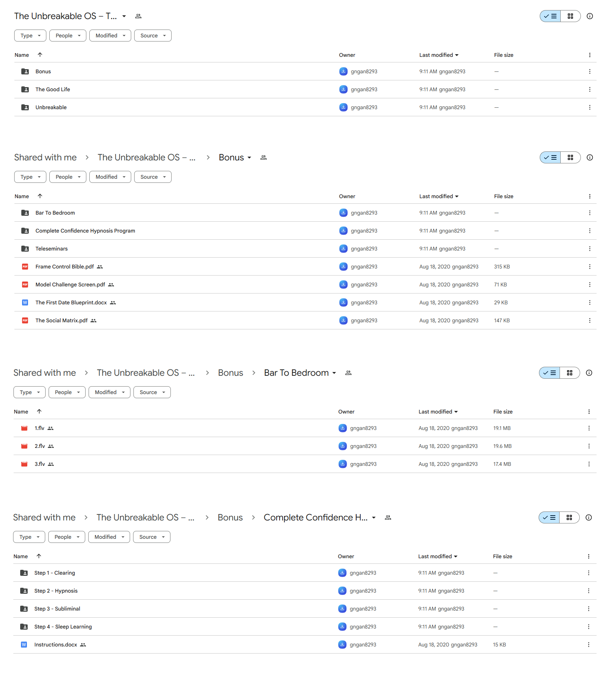Go to Bonus from Complete Confidence breadcrumb

230,517
